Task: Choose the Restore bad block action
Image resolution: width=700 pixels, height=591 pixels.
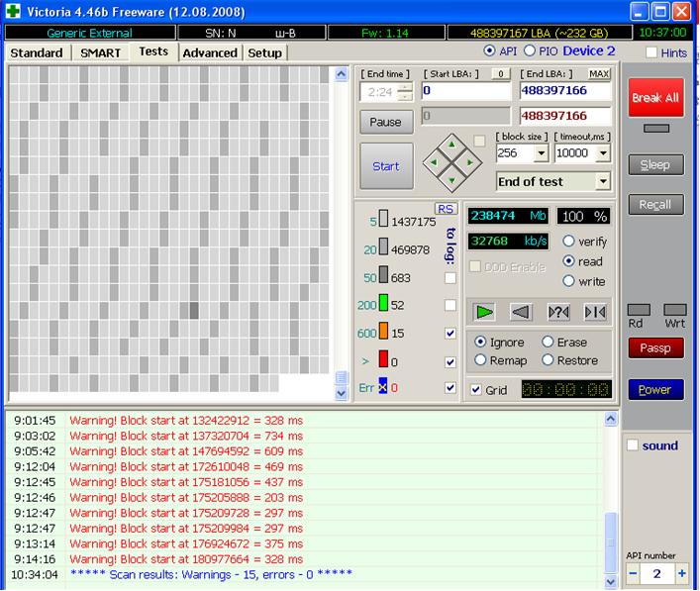Action: tap(548, 359)
